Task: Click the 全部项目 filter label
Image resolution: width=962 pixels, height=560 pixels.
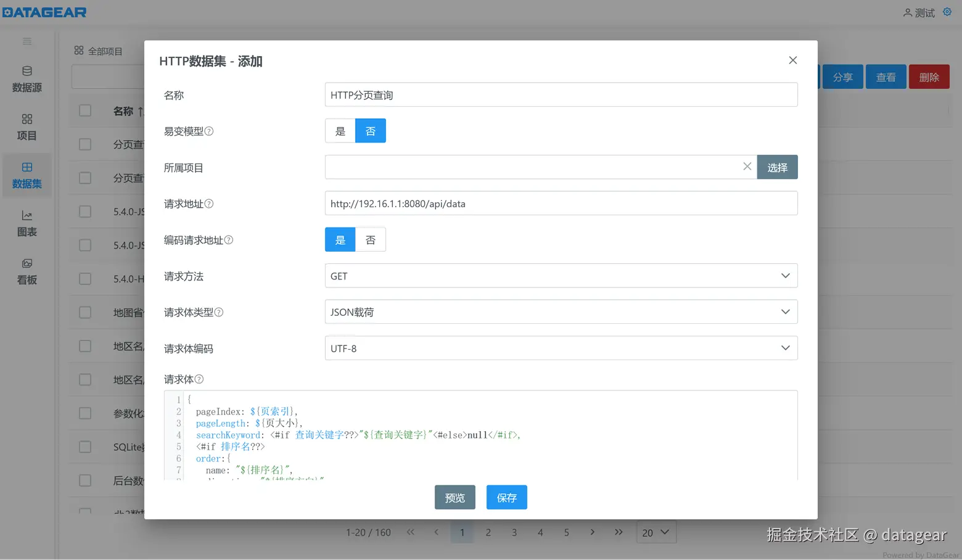Action: pos(105,51)
